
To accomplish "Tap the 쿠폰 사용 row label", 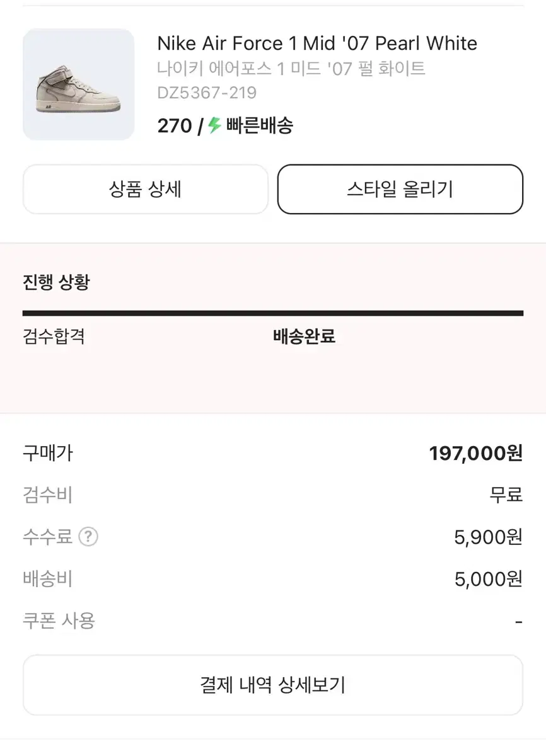I will (59, 621).
